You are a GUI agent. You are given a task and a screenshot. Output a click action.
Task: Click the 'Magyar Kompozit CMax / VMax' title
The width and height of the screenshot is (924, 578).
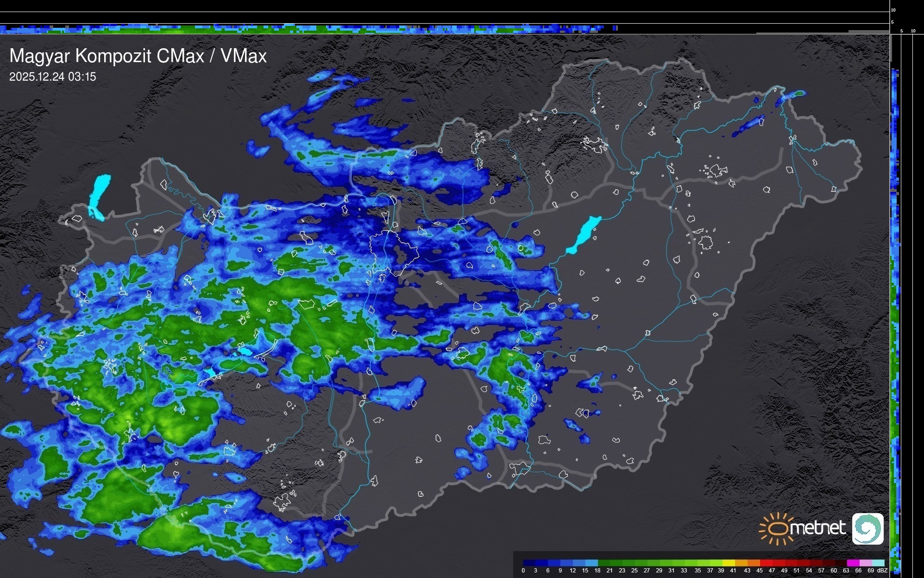click(x=138, y=56)
